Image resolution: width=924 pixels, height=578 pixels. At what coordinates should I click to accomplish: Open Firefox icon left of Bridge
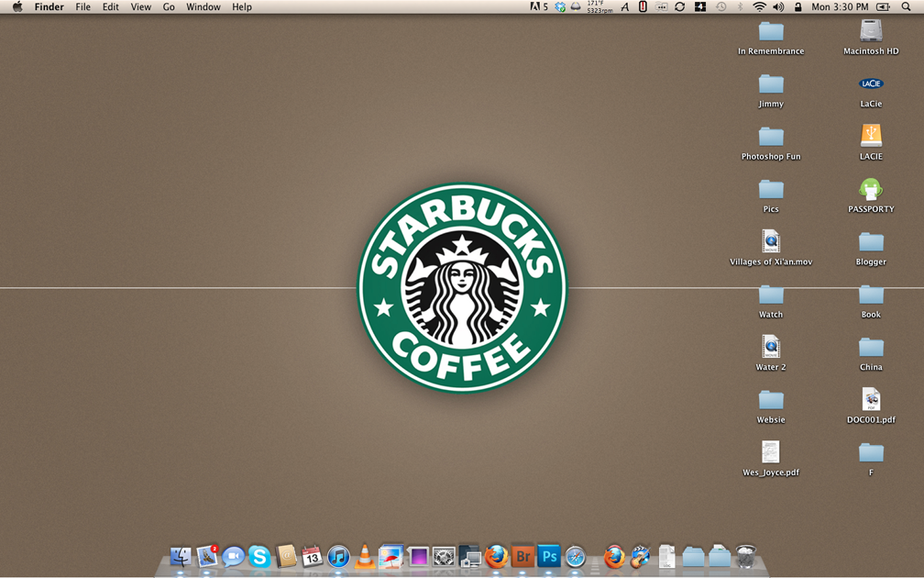(496, 556)
